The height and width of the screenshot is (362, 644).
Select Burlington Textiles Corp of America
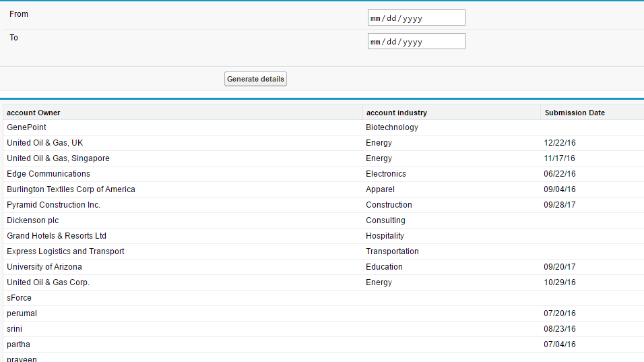(x=71, y=189)
